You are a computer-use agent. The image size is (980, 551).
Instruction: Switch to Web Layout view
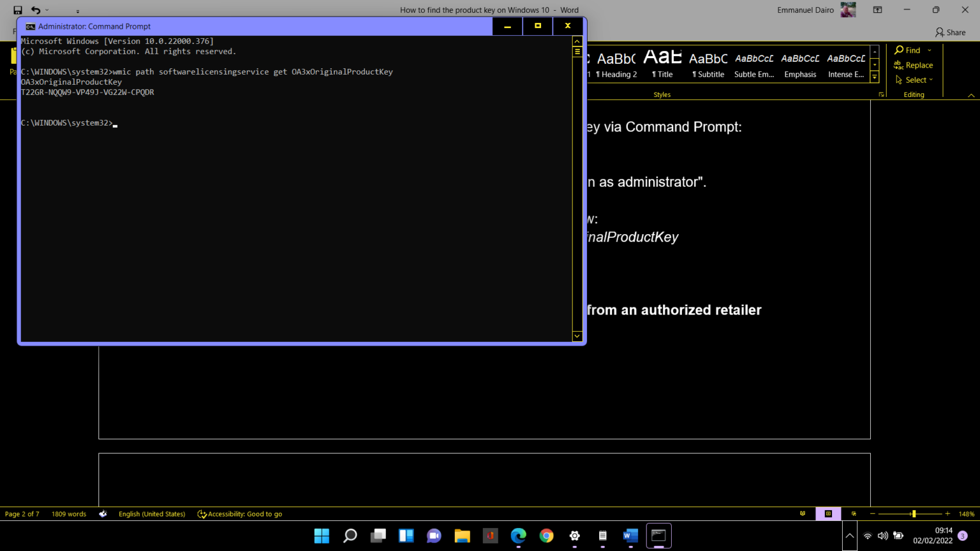tap(854, 513)
